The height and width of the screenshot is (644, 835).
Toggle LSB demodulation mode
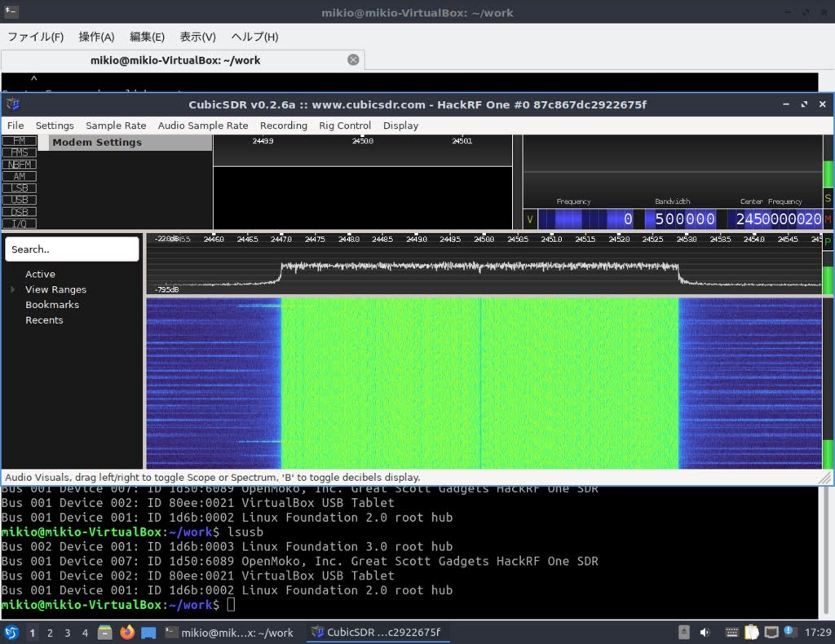point(19,187)
